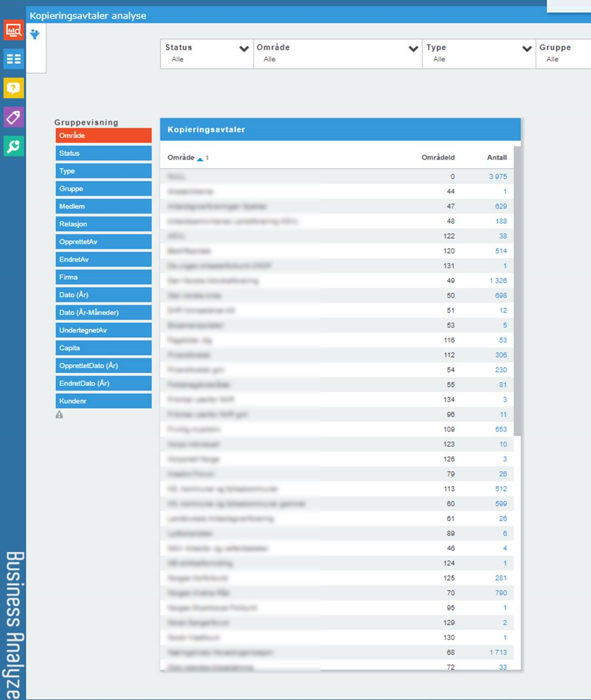Select Status in Gruppevisning list
Screen dimensions: 591x700
[x=103, y=153]
